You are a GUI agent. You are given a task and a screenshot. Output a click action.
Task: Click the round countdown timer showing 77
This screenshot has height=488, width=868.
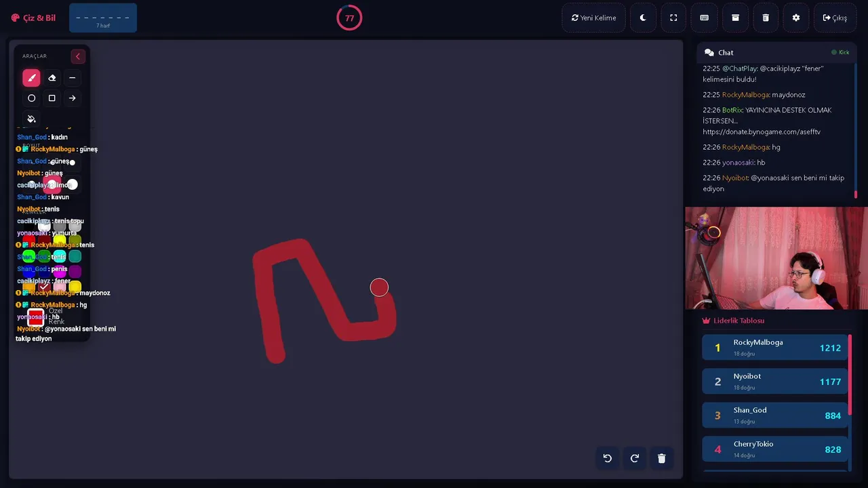[349, 18]
